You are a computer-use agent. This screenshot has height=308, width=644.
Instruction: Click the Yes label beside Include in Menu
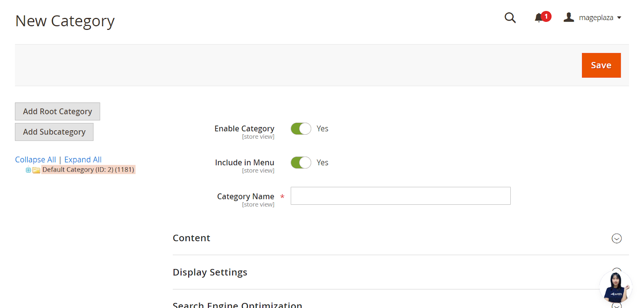322,162
